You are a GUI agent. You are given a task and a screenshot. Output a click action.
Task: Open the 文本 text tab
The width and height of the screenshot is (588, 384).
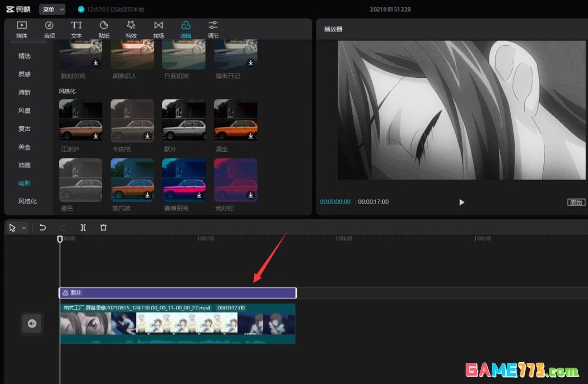pos(77,29)
